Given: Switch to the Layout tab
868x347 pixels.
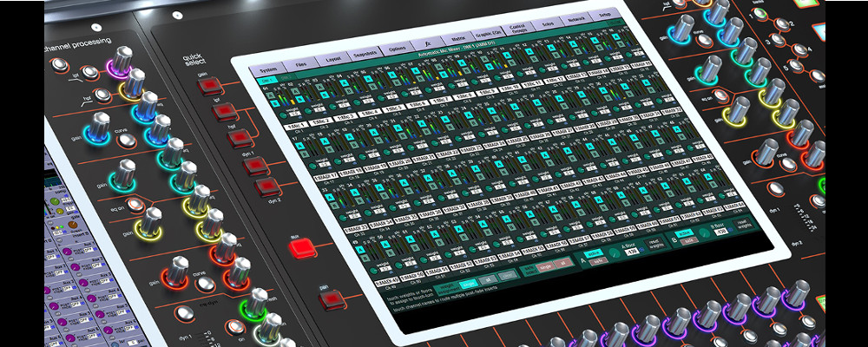Looking at the screenshot, I should (333, 59).
